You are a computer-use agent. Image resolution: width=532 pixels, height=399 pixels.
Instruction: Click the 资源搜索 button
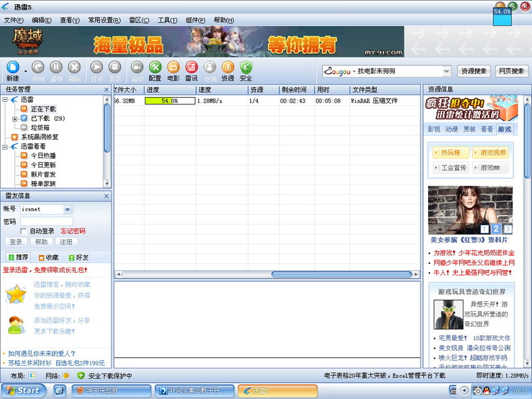474,71
